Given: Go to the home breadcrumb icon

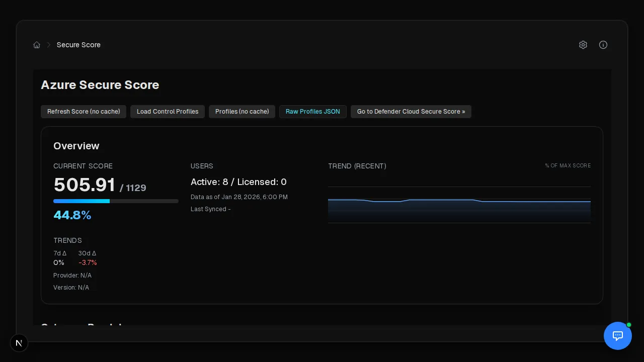Looking at the screenshot, I should pyautogui.click(x=37, y=45).
